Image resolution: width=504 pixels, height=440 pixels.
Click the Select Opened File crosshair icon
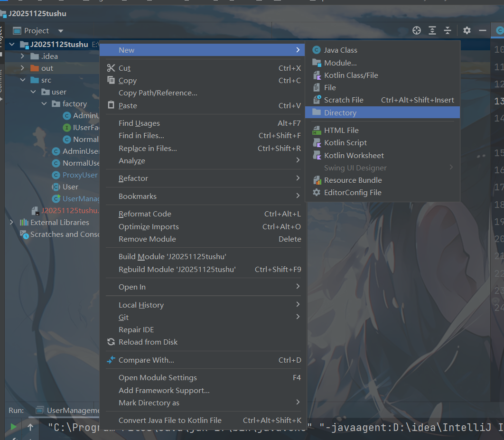[x=417, y=30]
